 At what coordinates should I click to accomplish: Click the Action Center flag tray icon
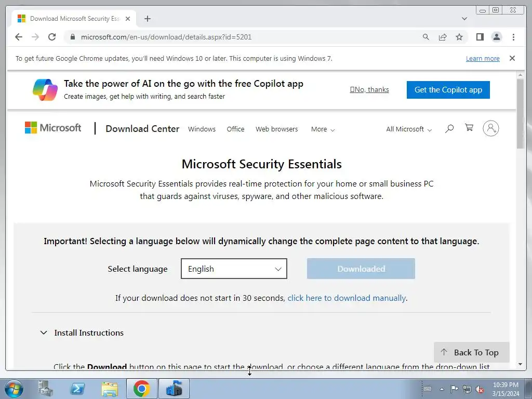click(454, 389)
